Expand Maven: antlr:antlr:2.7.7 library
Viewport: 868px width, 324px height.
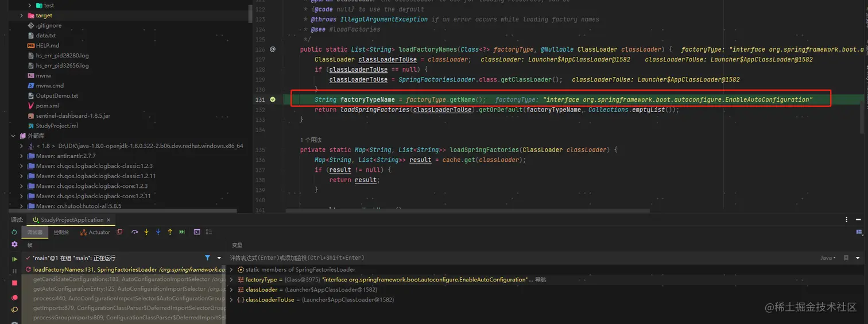coord(22,156)
